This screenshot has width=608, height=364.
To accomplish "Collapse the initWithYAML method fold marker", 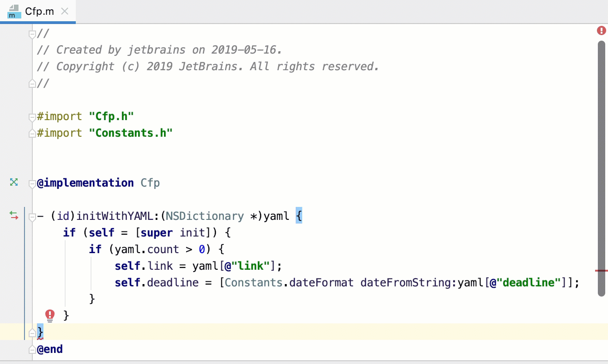I will click(32, 217).
